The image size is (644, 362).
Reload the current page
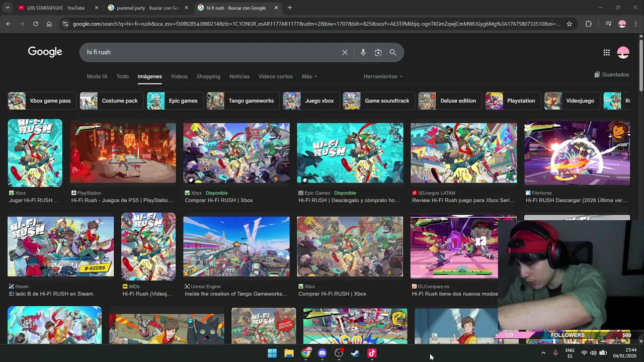click(x=35, y=24)
